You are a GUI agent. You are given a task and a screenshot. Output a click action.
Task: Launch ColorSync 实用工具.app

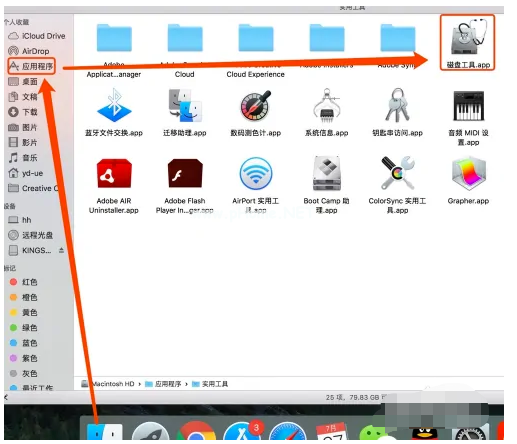[x=397, y=173]
